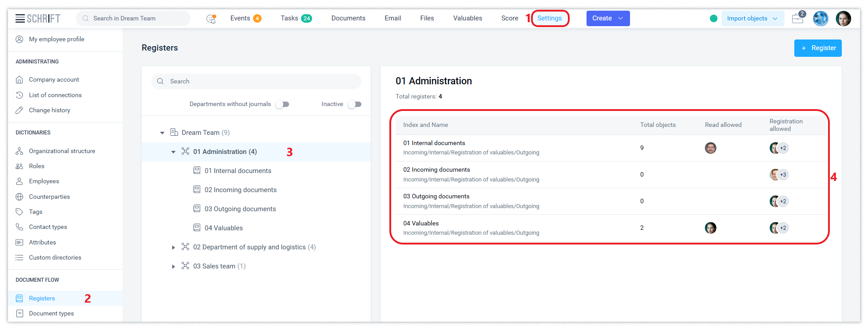Viewport: 868px width, 331px height.
Task: Go to the Valuables menu item
Action: point(468,18)
